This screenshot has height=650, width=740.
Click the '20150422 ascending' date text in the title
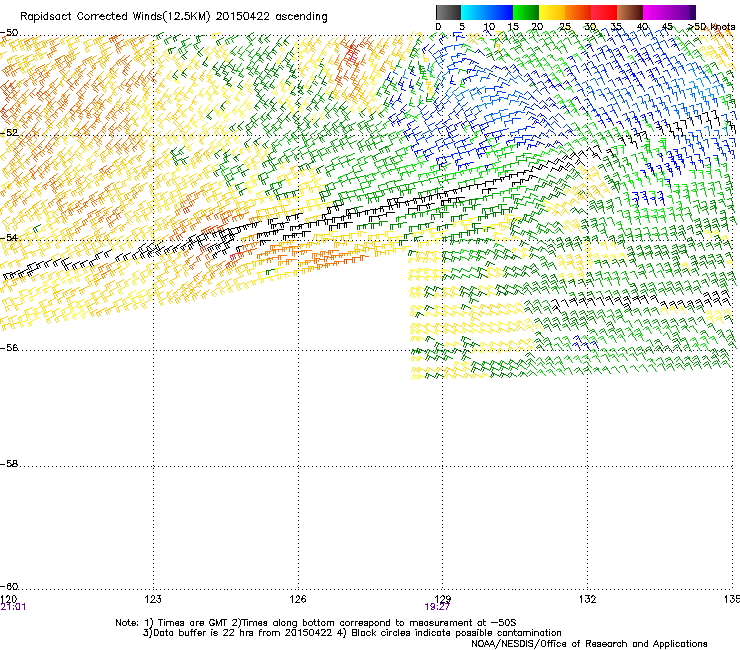271,17
